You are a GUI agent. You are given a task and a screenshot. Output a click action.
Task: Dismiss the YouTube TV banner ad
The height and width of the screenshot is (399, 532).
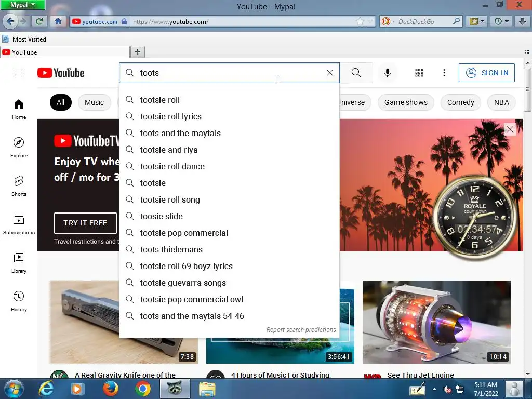tap(510, 129)
